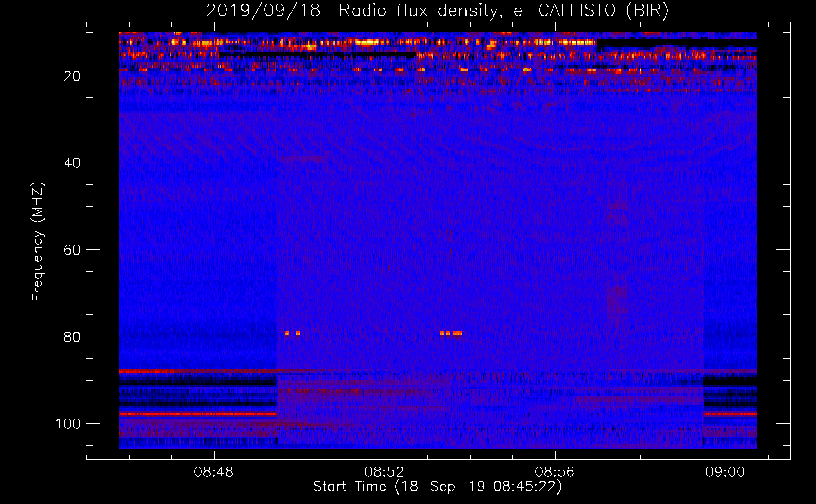Click the 80 MHz frequency tick label
816x504 pixels.
click(72, 337)
